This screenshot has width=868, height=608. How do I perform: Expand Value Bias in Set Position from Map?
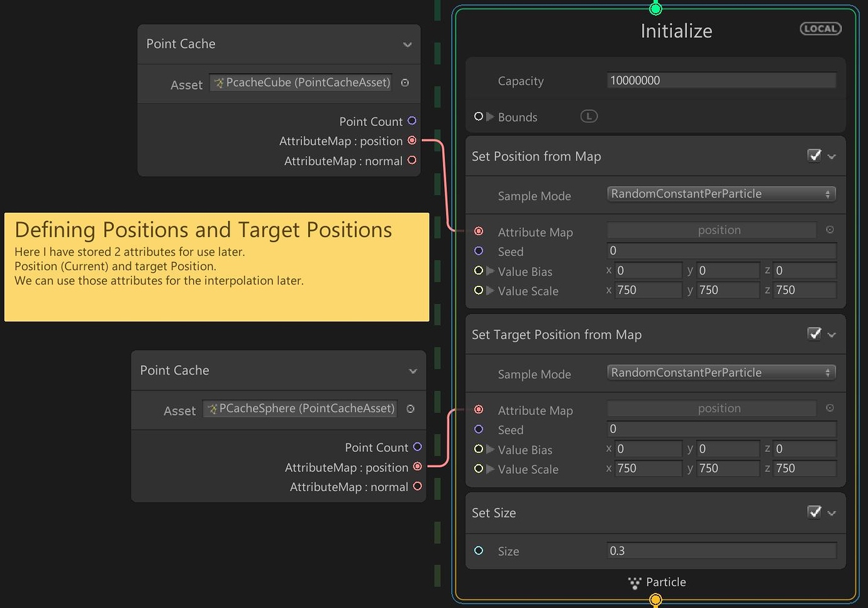point(490,271)
